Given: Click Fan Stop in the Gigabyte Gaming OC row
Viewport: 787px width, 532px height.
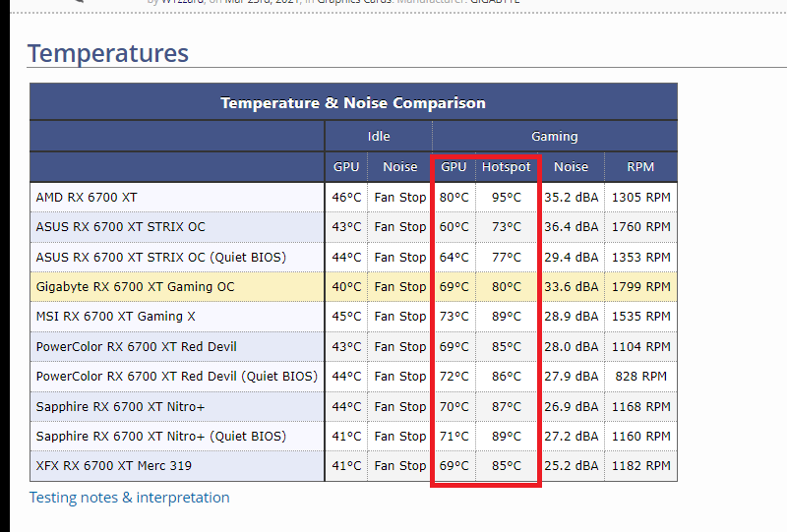Looking at the screenshot, I should [400, 286].
